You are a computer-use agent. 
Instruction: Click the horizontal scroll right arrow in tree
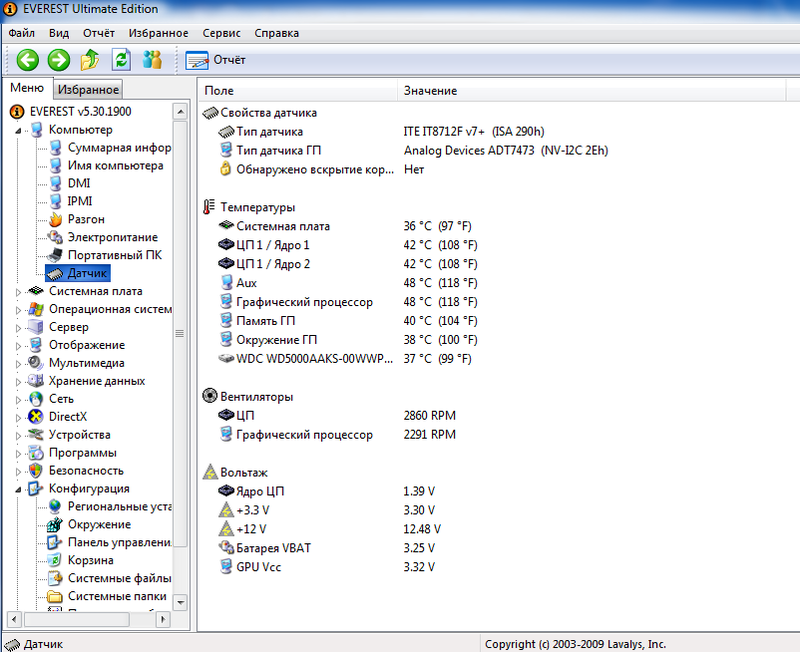163,619
